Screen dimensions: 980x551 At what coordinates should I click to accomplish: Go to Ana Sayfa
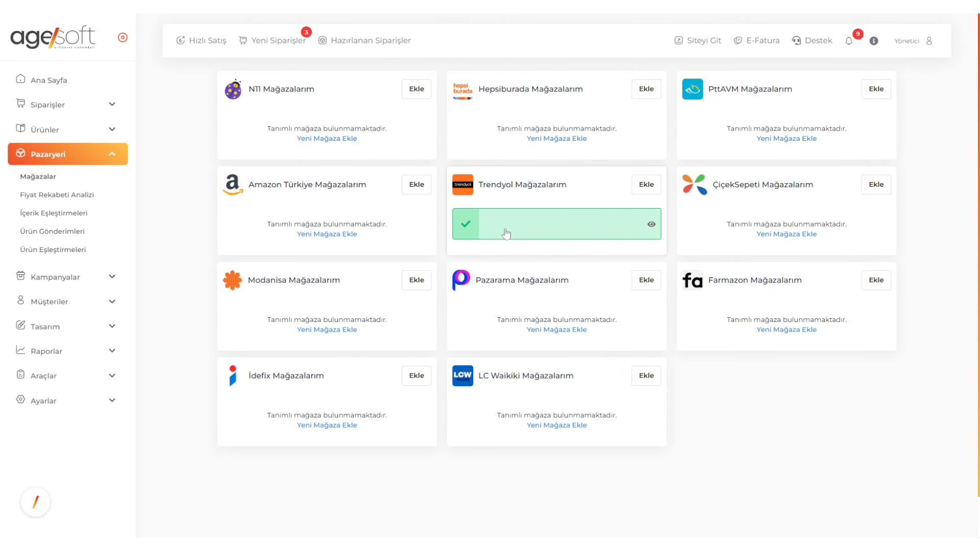click(48, 80)
